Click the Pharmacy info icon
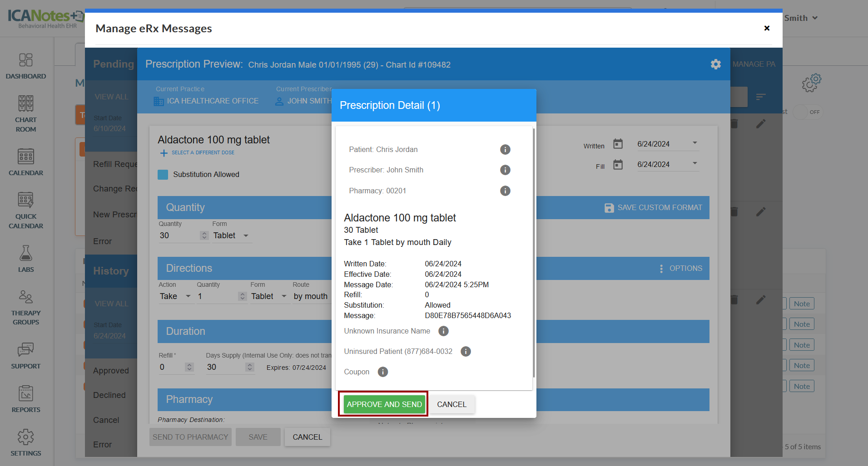 click(x=505, y=191)
